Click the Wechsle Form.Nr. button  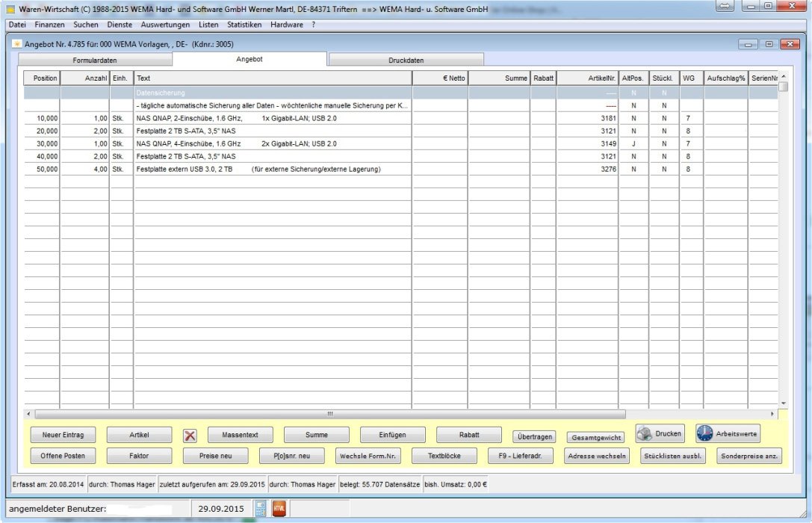pos(368,456)
